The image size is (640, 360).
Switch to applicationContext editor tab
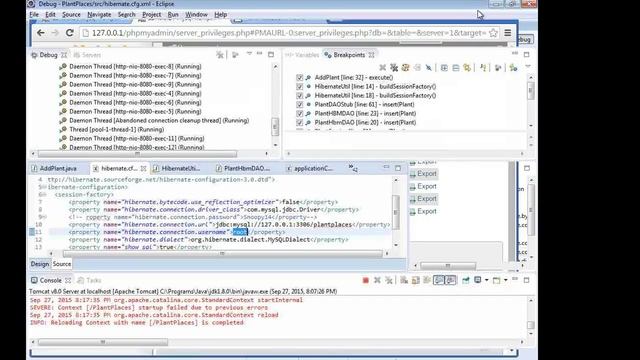point(310,168)
